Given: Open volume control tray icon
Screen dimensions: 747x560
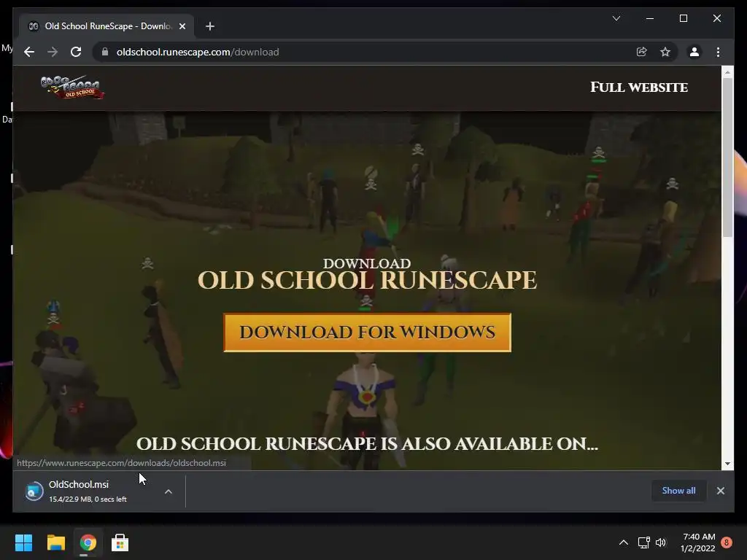Looking at the screenshot, I should 661,542.
